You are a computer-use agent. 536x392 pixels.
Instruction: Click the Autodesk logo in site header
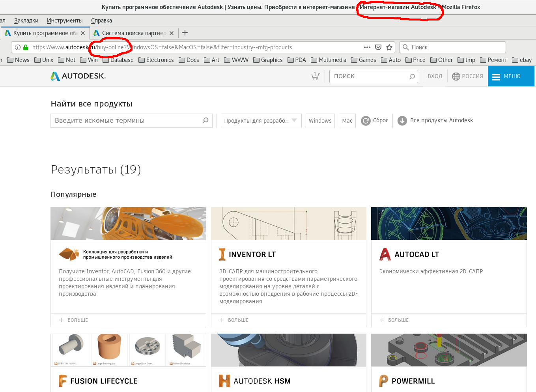pos(78,76)
